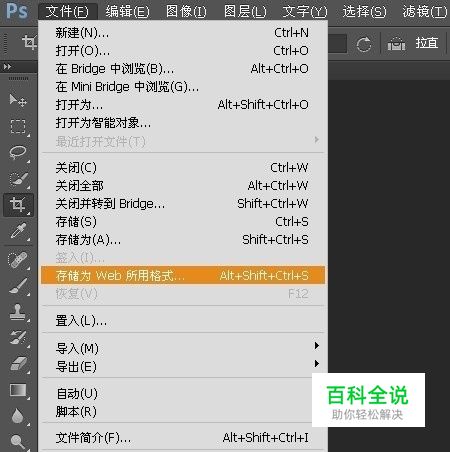The width and height of the screenshot is (450, 452).
Task: Select the Blur tool
Action: tap(18, 416)
